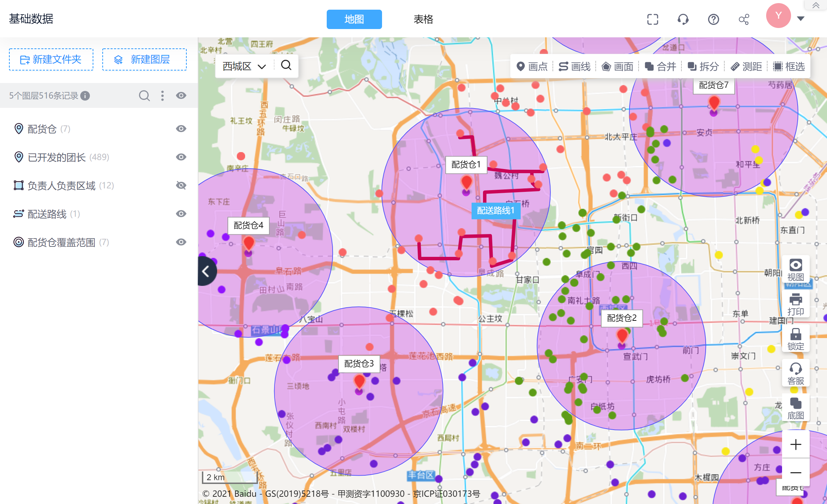Click the share icon in header
The height and width of the screenshot is (504, 827).
(x=744, y=19)
